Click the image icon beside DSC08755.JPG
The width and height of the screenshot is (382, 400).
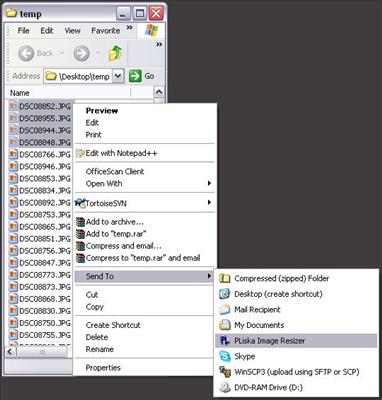pos(13,335)
